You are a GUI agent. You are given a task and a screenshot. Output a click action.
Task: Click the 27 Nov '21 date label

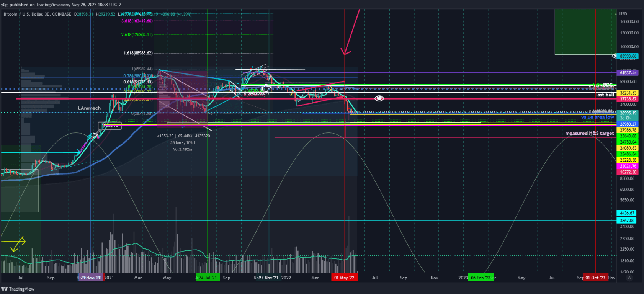coord(268,278)
